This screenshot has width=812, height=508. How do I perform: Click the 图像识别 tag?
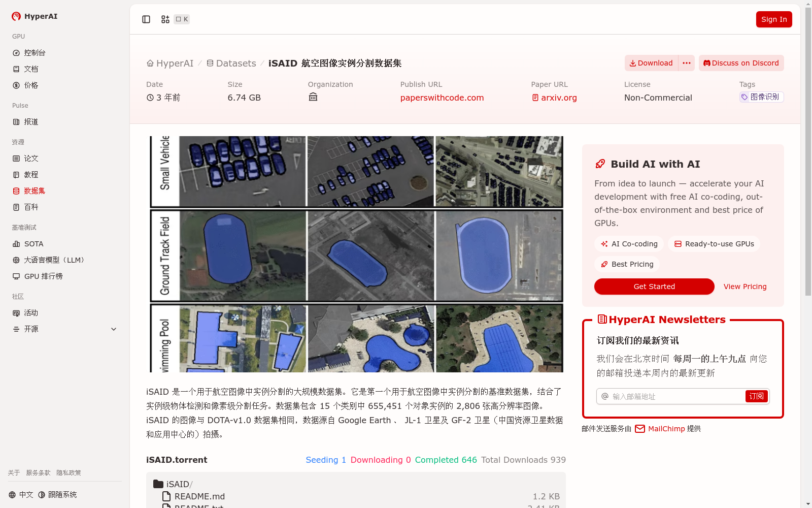point(761,97)
